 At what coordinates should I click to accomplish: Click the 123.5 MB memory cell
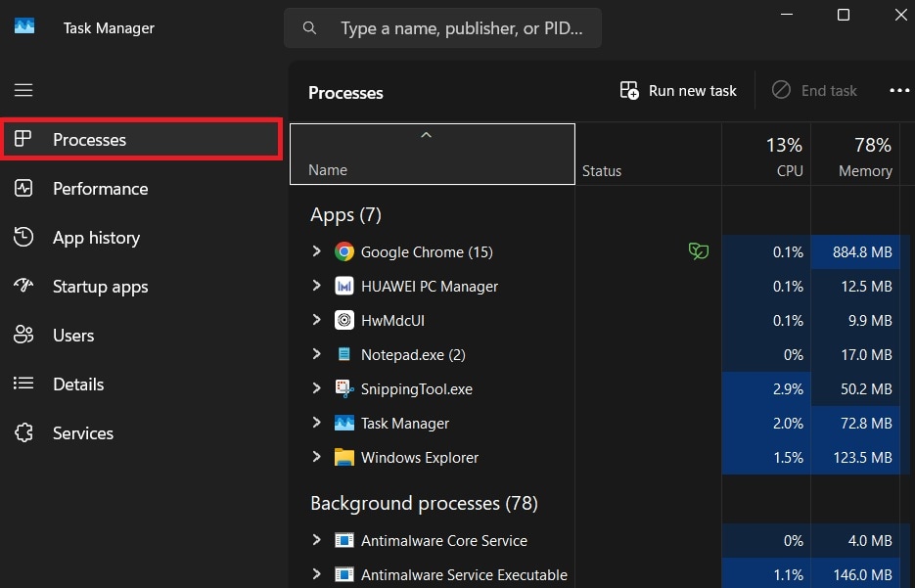[x=855, y=457]
